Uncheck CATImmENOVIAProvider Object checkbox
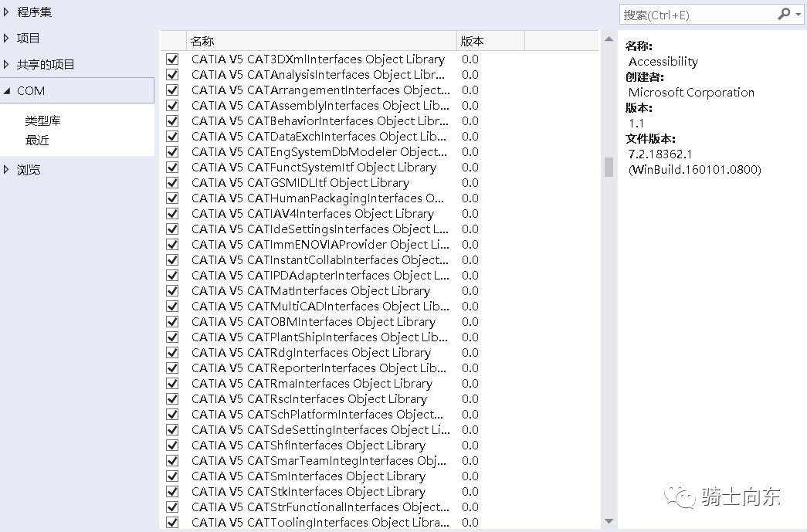 point(172,245)
